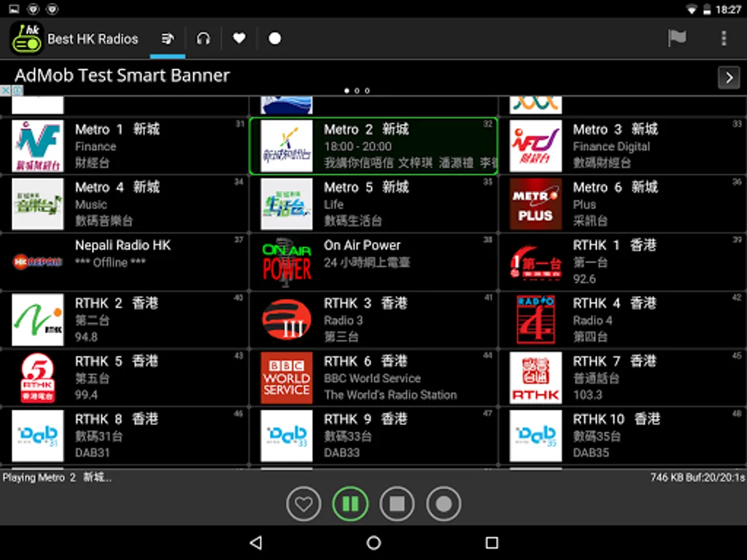Pause the Metro 2 playback

coord(350,503)
